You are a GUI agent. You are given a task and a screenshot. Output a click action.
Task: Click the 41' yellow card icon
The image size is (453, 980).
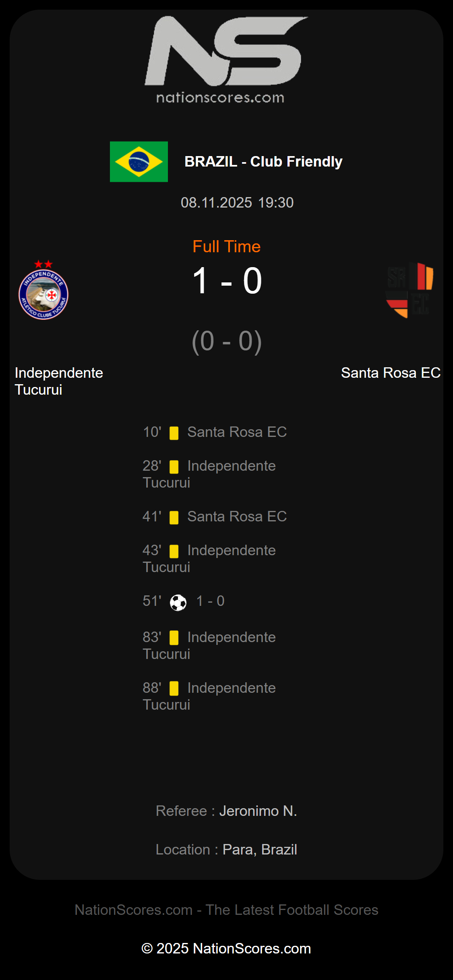pyautogui.click(x=174, y=517)
